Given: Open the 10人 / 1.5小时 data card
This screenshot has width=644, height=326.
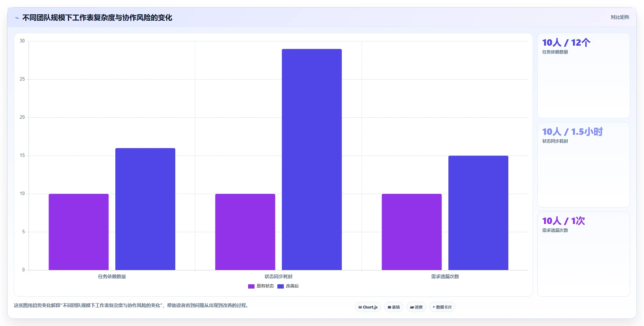Looking at the screenshot, I should (584, 165).
